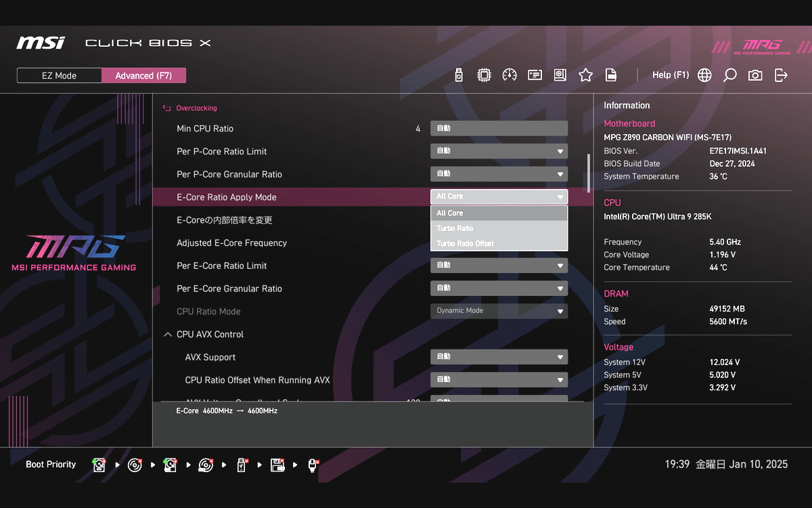Screen dimensions: 812x508
Task: Select the first hard disk boot device
Action: pyautogui.click(x=99, y=465)
